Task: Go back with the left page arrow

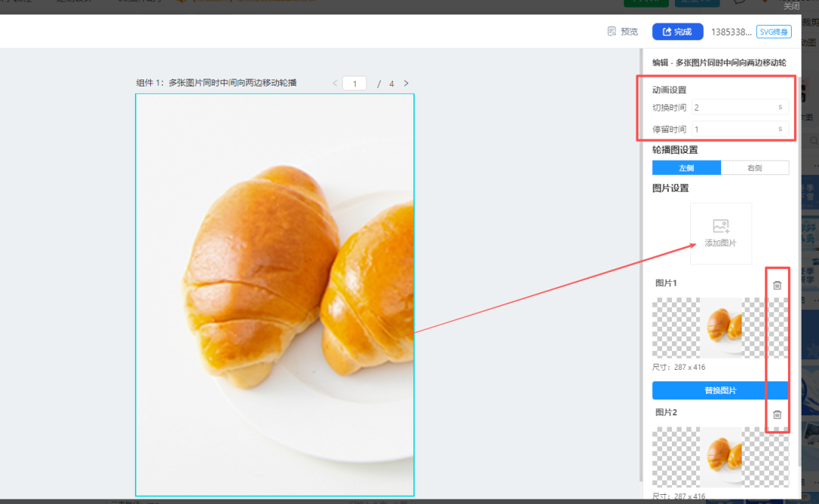Action: 334,83
